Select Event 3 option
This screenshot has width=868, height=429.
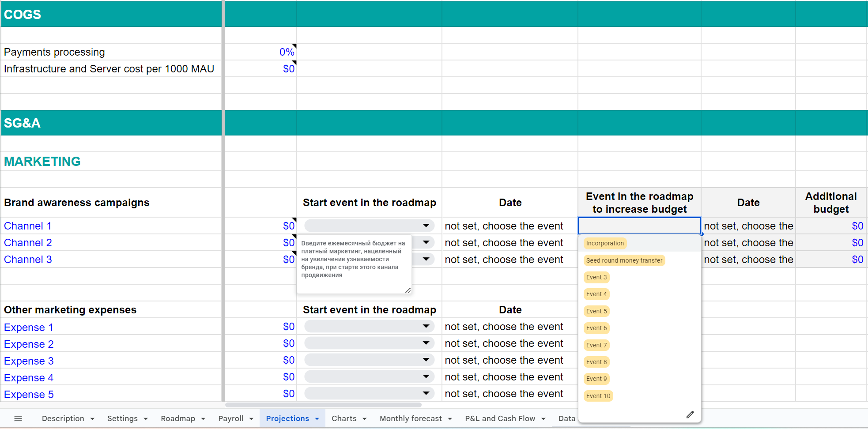point(596,277)
